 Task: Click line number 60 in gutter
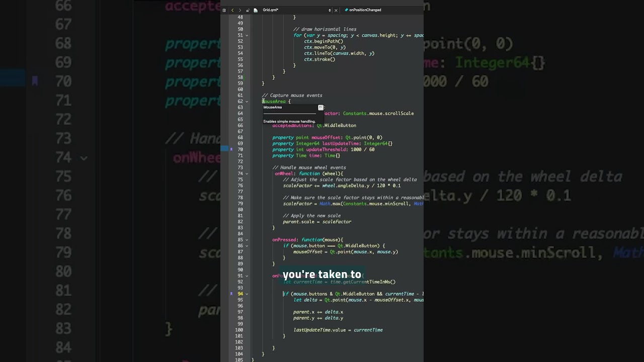point(240,89)
